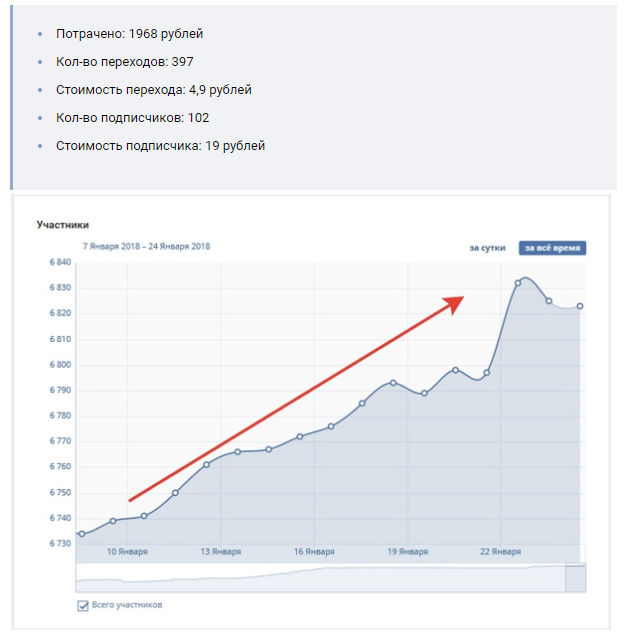The height and width of the screenshot is (643, 628).
Task: Click the 'Всего участников' legend label
Action: point(127,605)
